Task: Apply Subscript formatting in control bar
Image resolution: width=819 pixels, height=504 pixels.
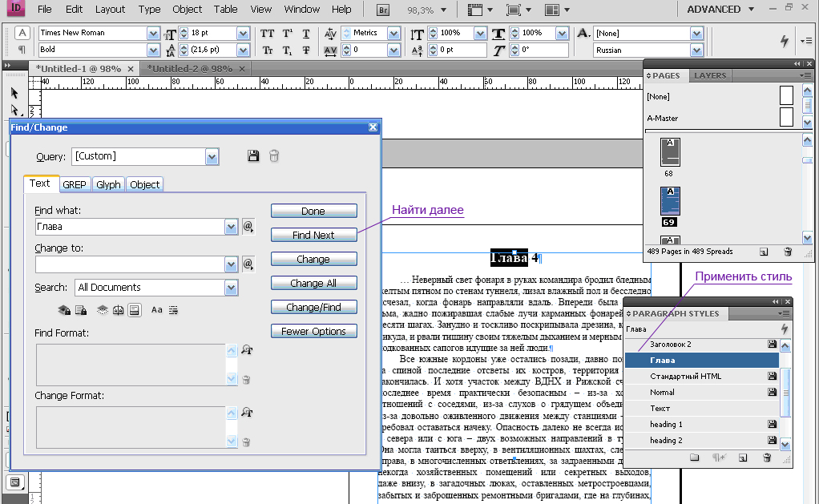Action: 287,50
